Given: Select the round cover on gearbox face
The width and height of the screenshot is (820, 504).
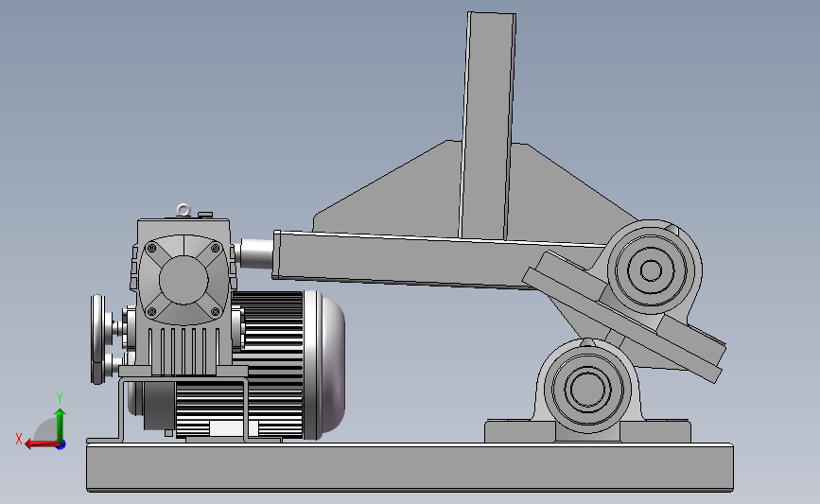Looking at the screenshot, I should [183, 280].
